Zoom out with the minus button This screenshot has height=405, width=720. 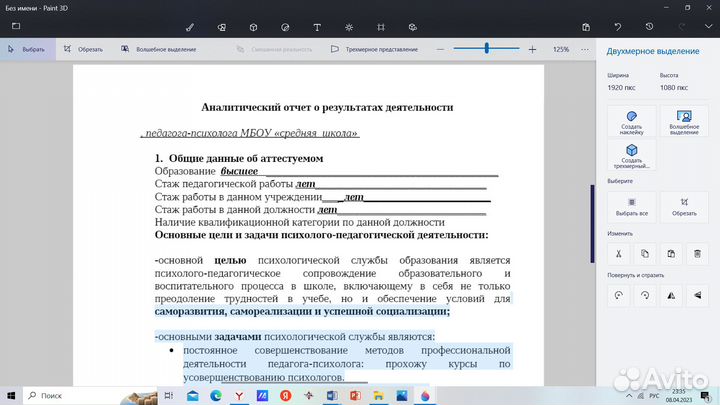click(x=440, y=49)
